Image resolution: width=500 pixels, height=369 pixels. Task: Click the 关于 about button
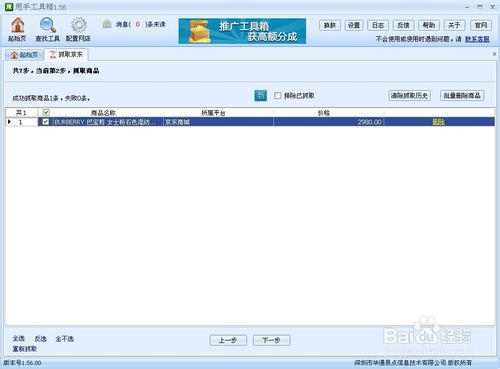(454, 25)
